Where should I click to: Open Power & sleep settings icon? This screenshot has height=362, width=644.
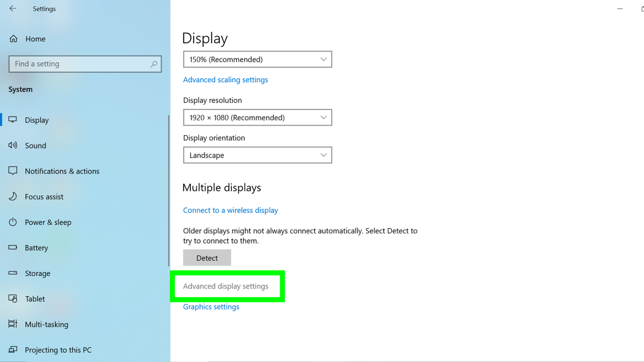pyautogui.click(x=12, y=222)
